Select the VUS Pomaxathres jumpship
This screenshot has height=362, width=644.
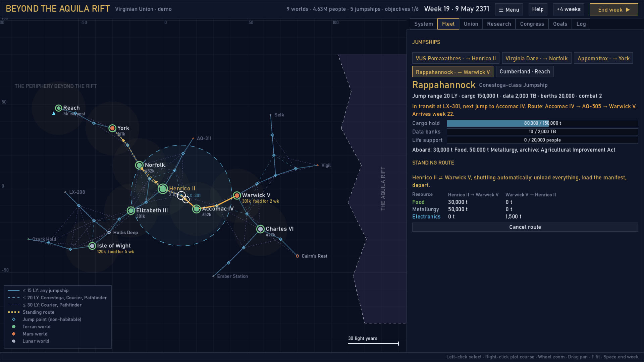pyautogui.click(x=455, y=58)
